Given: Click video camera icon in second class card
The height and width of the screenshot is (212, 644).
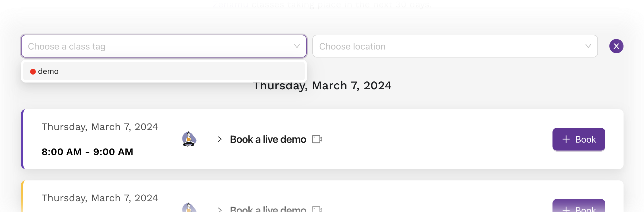Looking at the screenshot, I should (317, 209).
